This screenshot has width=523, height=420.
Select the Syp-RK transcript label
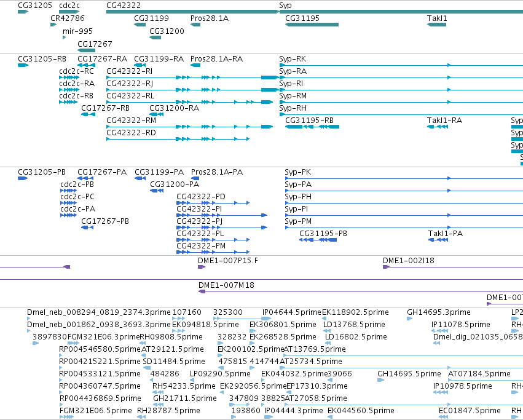click(293, 59)
